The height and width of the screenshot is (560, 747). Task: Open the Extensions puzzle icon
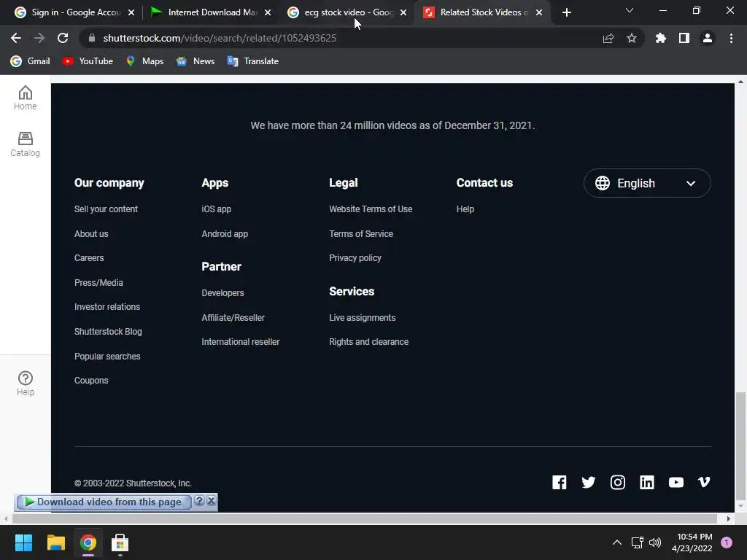point(661,38)
